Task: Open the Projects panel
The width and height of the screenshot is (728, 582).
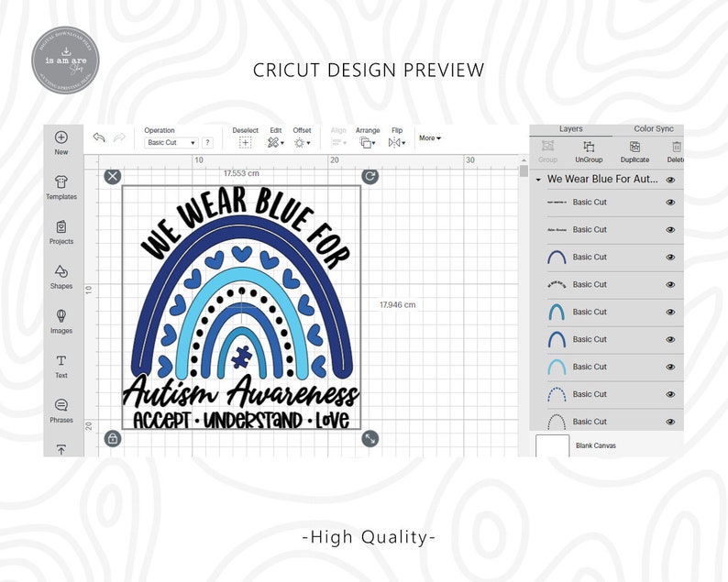Action: click(x=61, y=226)
